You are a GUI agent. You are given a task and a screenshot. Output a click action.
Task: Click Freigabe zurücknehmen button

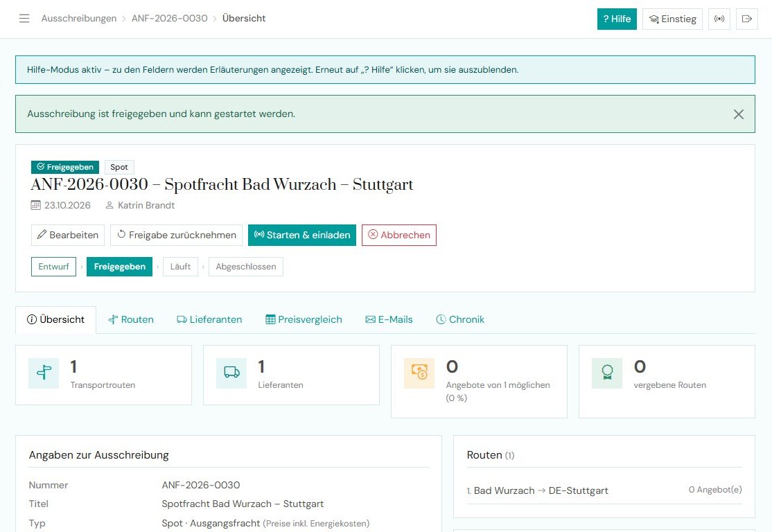(176, 236)
